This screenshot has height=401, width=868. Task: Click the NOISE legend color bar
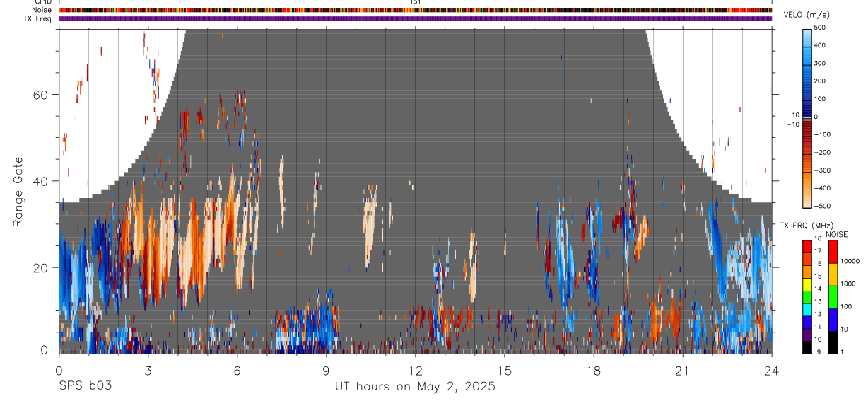833,296
